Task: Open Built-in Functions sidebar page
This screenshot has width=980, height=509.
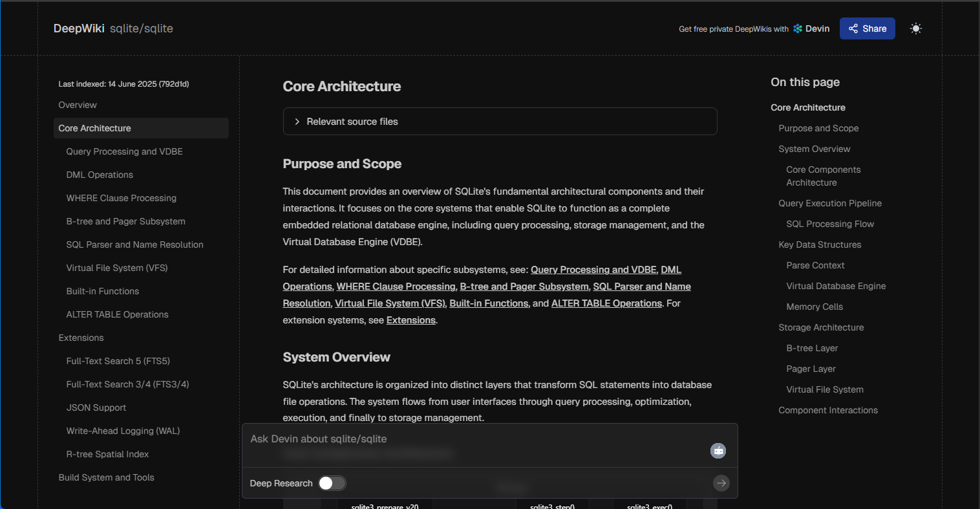Action: (102, 291)
